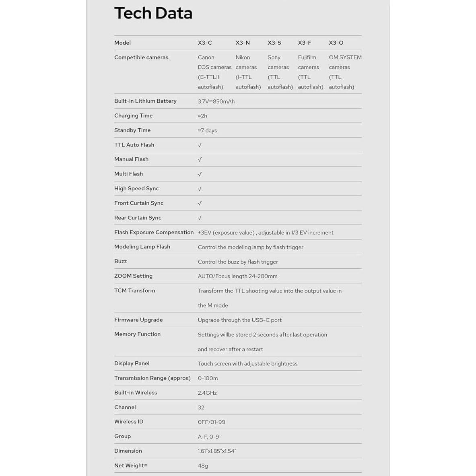Click the Multi Flash checkmark

[200, 174]
